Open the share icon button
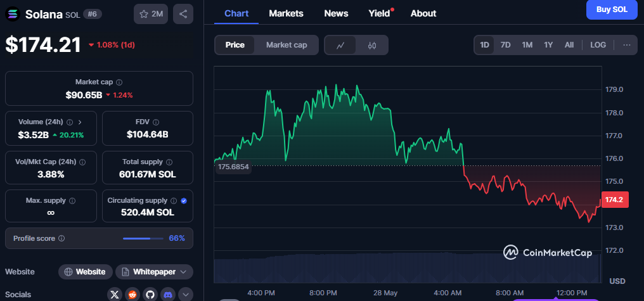Image resolution: width=644 pixels, height=301 pixels. click(x=183, y=14)
